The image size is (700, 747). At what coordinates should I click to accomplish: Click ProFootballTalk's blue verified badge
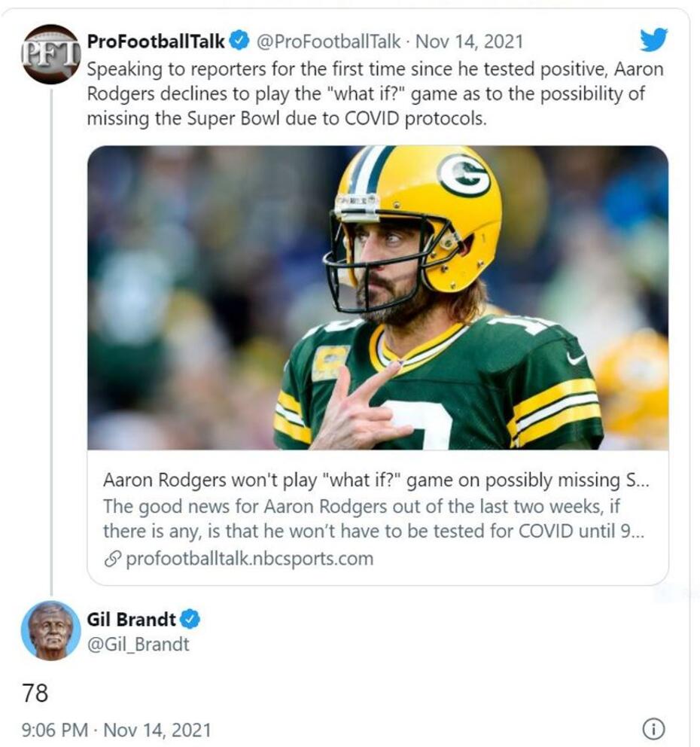239,40
